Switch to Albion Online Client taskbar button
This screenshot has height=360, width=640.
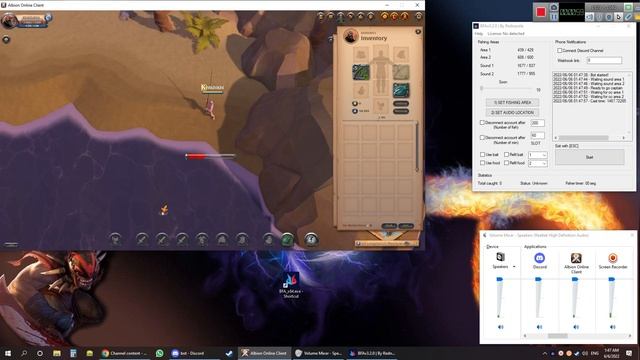coord(264,353)
